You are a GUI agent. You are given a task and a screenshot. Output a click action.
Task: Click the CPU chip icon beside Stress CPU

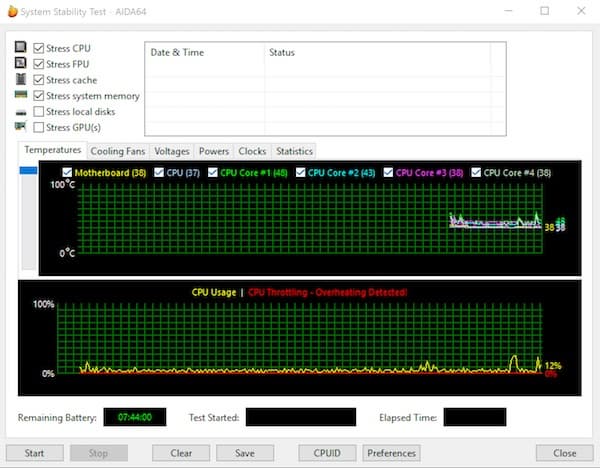pos(20,47)
